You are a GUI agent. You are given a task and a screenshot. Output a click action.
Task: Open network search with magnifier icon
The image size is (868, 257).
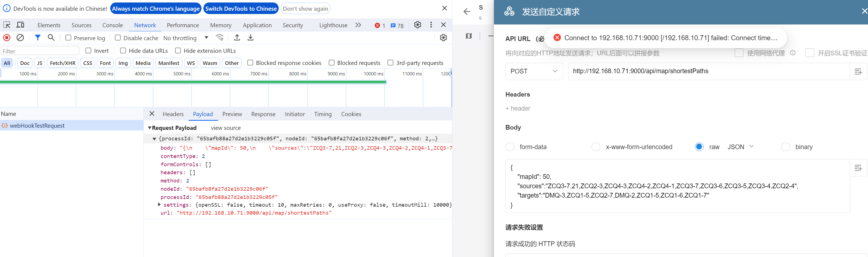(51, 38)
